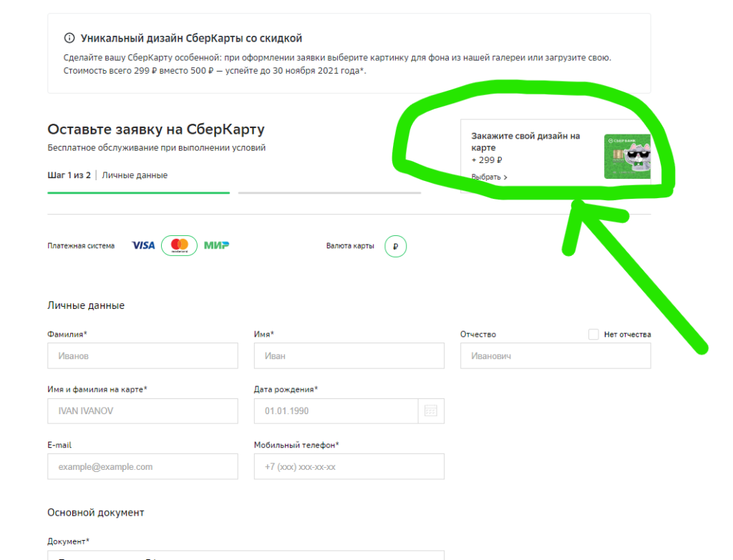Click the info icon near Уникальный дизайн heading
Screen dimensions: 733x560
tap(69, 38)
